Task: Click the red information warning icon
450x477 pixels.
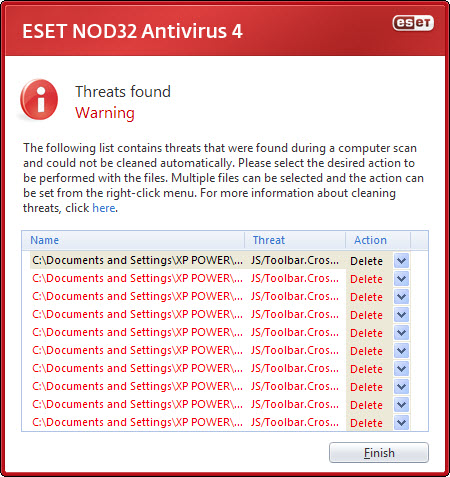Action: point(39,99)
